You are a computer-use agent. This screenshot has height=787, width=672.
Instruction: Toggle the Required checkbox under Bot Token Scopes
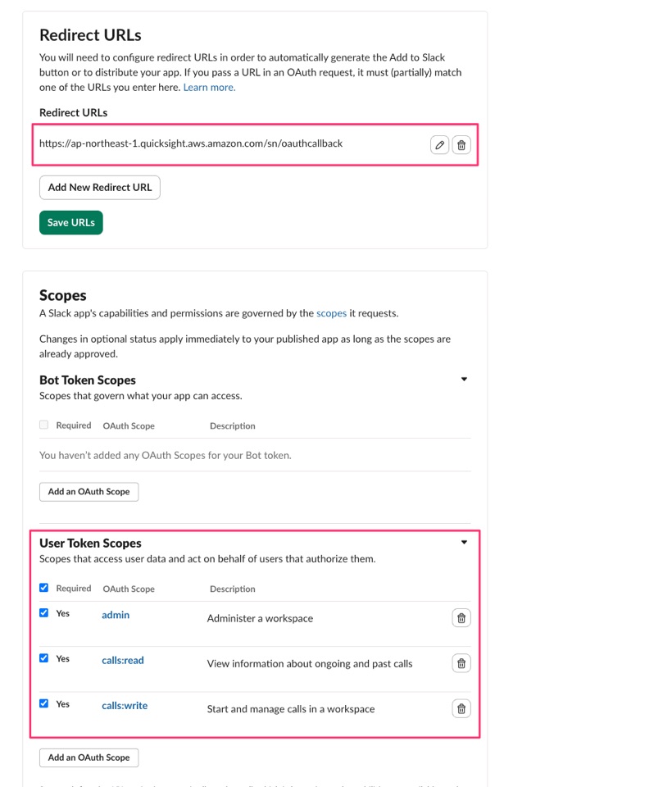pos(44,425)
